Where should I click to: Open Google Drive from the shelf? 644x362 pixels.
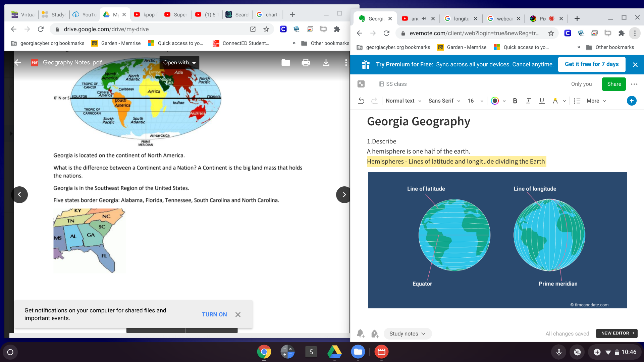(x=334, y=352)
